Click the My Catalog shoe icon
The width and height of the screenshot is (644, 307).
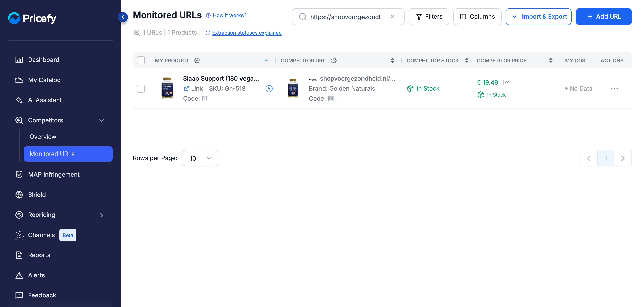[x=19, y=80]
